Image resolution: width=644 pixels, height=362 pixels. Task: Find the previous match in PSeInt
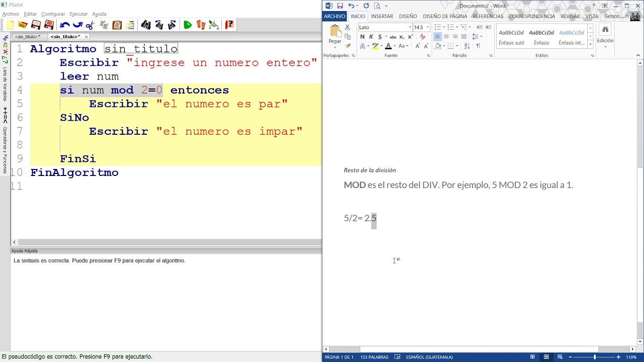tap(159, 25)
